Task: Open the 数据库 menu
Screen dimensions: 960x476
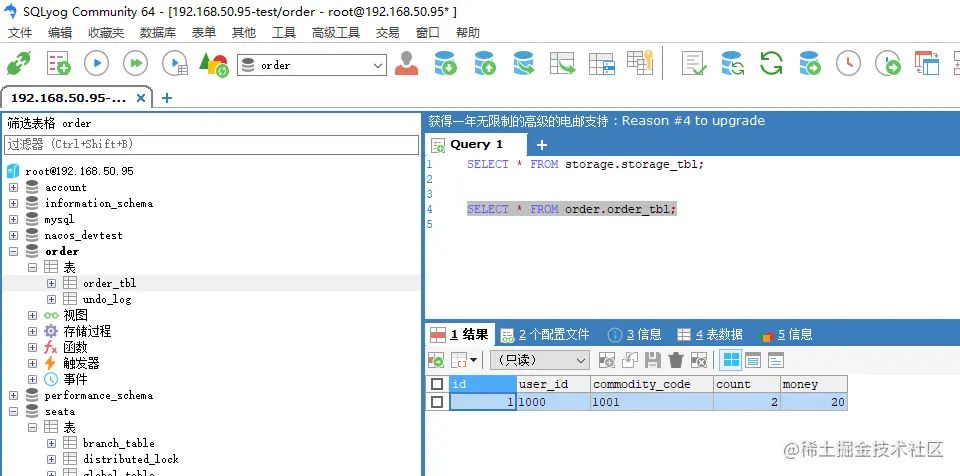Action: (x=158, y=33)
